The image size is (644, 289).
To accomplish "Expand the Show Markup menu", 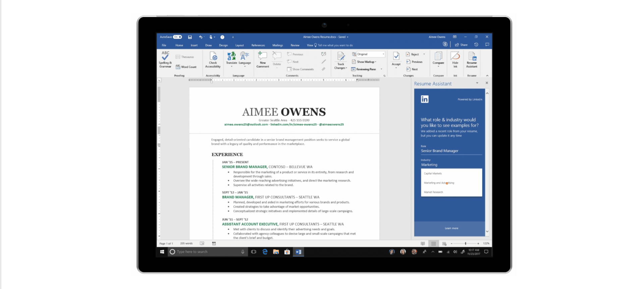I will 364,62.
